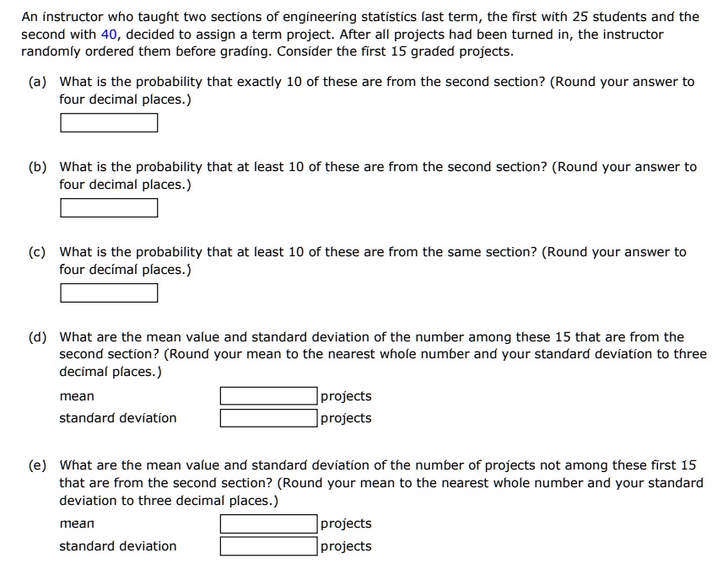
Task: Click inside the same-section probability answer box
Action: click(108, 293)
